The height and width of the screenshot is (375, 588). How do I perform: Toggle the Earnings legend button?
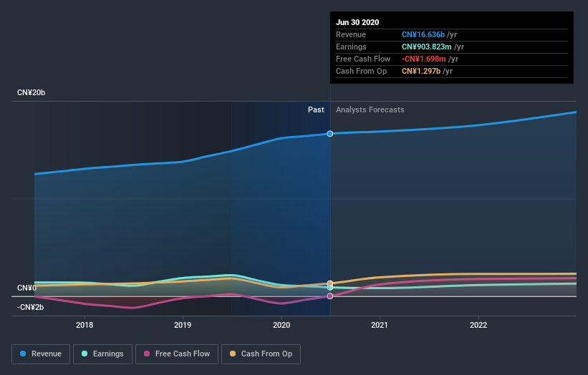(102, 354)
